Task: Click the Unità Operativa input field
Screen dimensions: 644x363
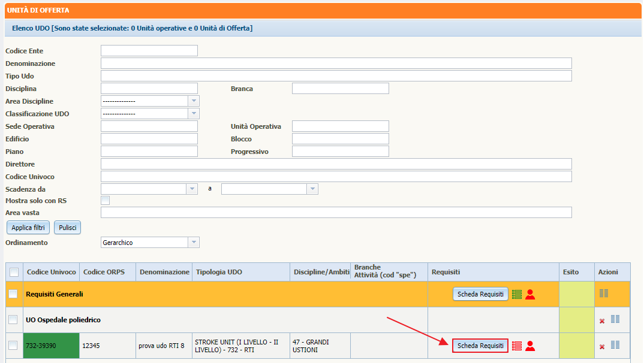Action: click(x=341, y=126)
